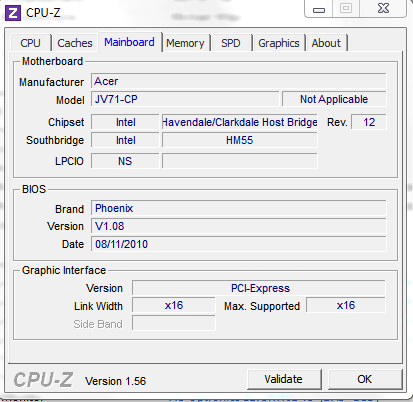This screenshot has height=402, width=413.
Task: Click the Motherboard group heading
Action: tap(52, 61)
